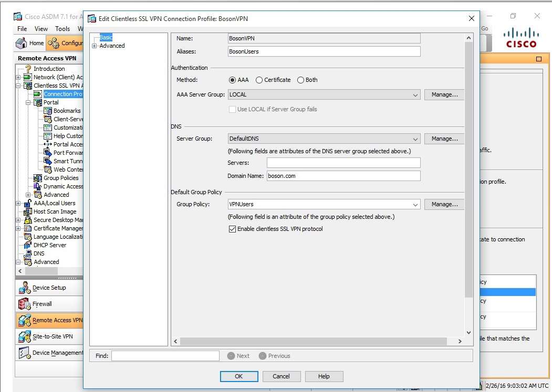Click the Host Scan Image icon
Image resolution: width=552 pixels, height=392 pixels.
click(28, 211)
